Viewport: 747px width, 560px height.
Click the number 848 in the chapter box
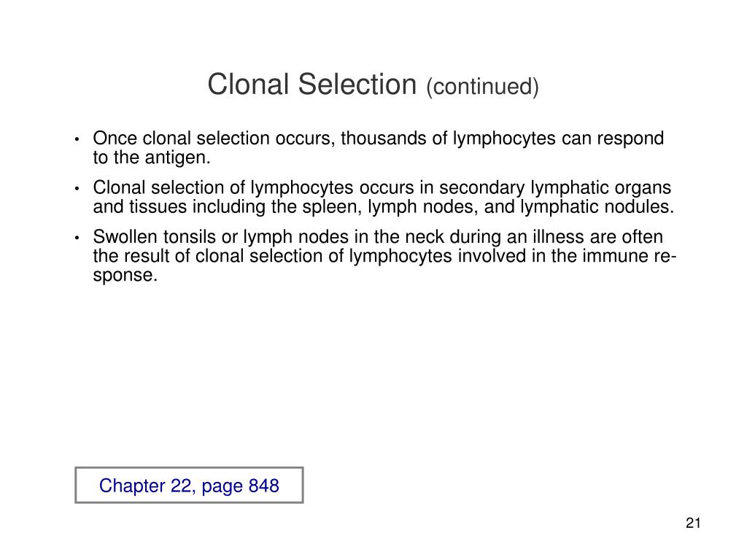[x=264, y=486]
